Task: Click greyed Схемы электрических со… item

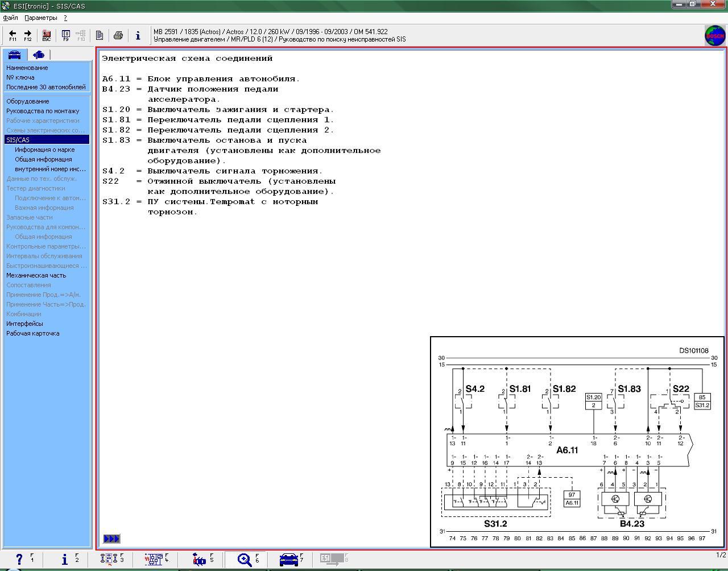Action: [45, 130]
